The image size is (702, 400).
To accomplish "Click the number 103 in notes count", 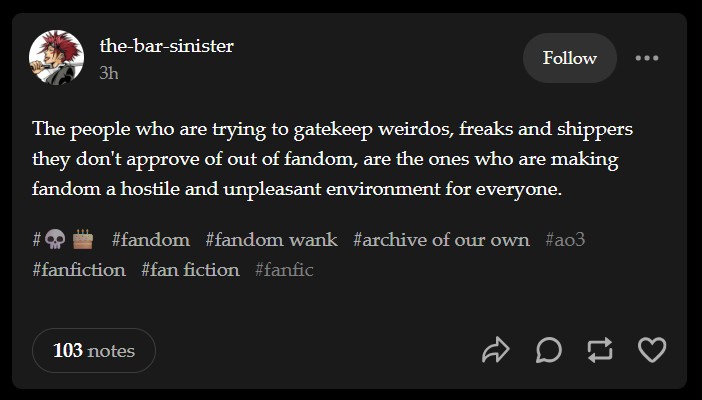I will [x=68, y=350].
